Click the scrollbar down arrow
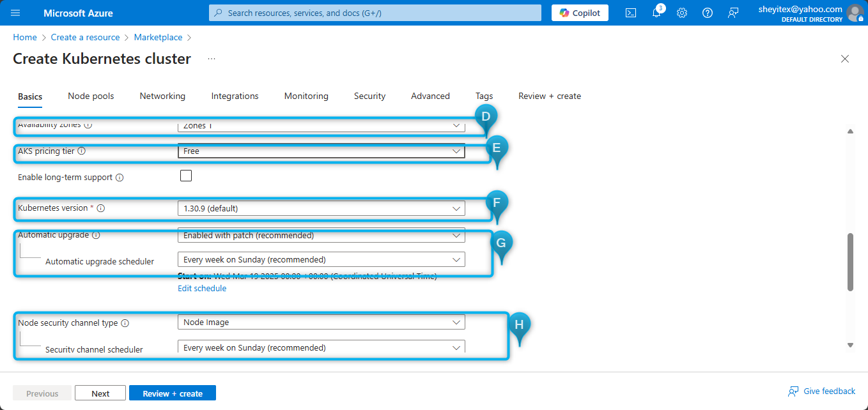Screen dimensions: 868x410 click(850, 345)
